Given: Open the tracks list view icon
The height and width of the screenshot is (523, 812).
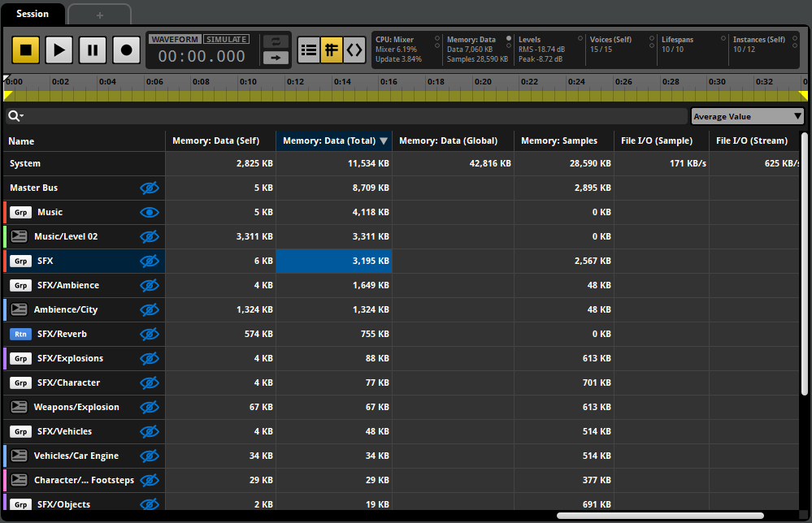Looking at the screenshot, I should [x=309, y=50].
